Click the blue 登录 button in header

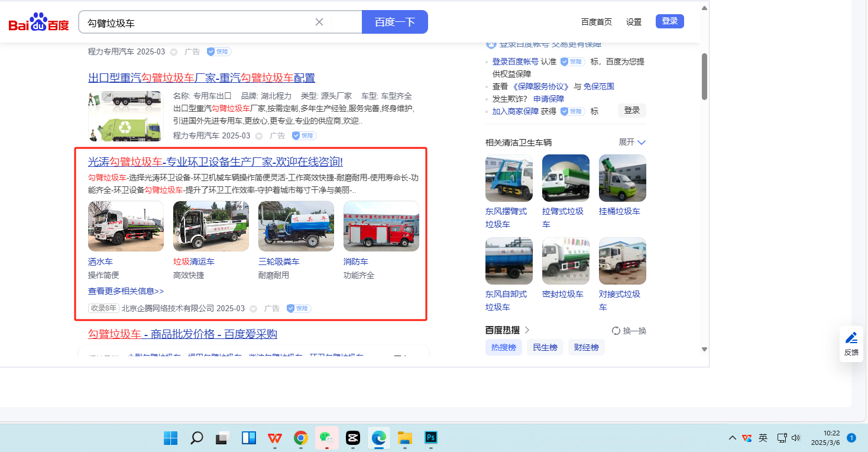(x=669, y=21)
